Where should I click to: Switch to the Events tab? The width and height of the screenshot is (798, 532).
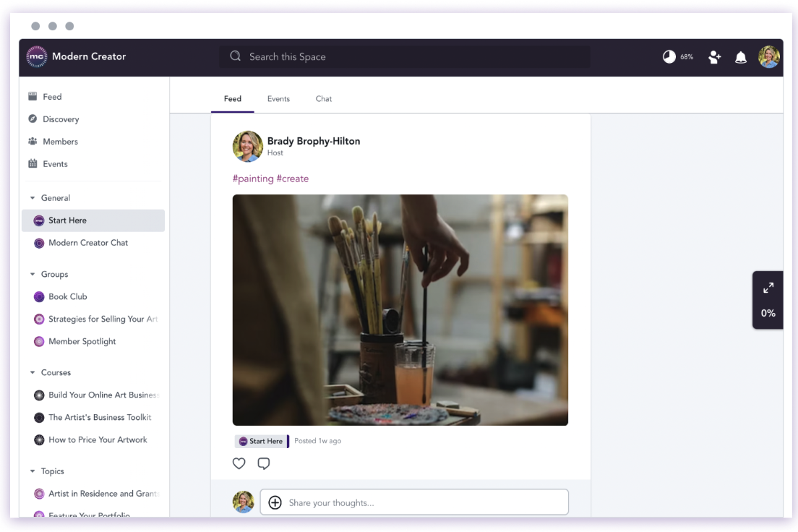278,99
